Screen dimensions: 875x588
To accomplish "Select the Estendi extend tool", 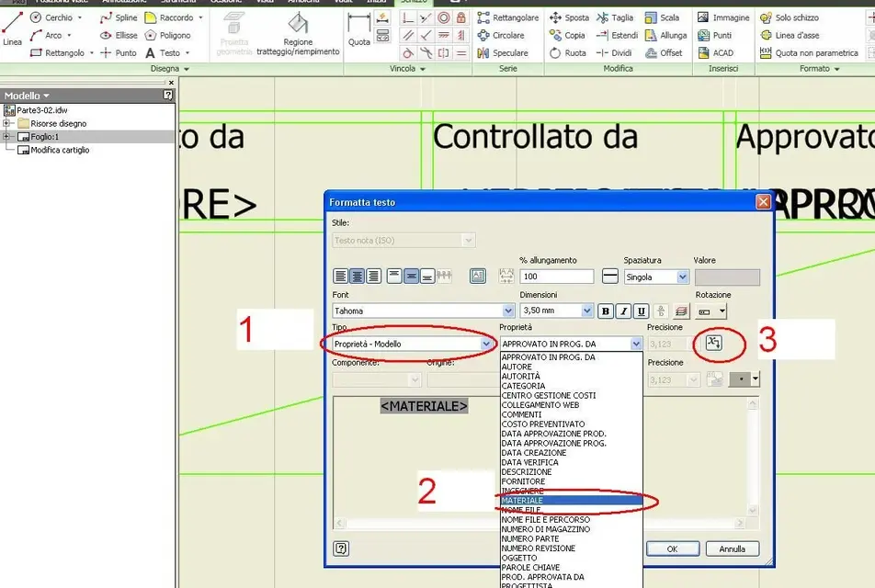I will point(617,35).
